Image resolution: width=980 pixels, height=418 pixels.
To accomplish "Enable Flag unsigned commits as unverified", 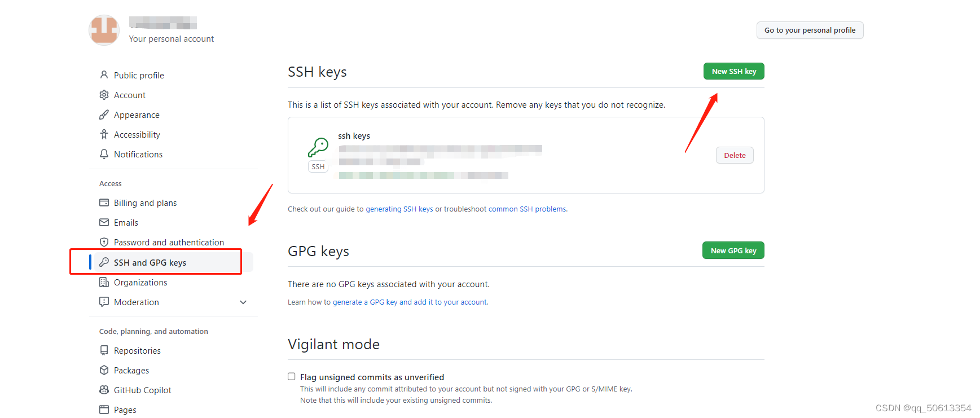I will pyautogui.click(x=291, y=376).
